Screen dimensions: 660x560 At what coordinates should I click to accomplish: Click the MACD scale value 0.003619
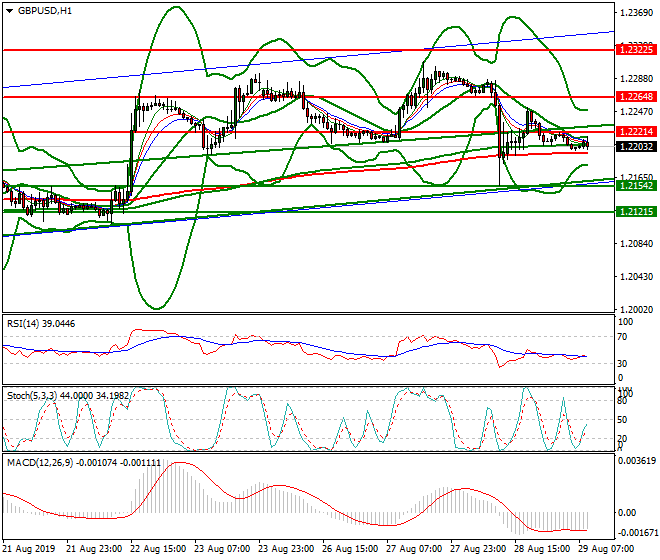point(636,461)
